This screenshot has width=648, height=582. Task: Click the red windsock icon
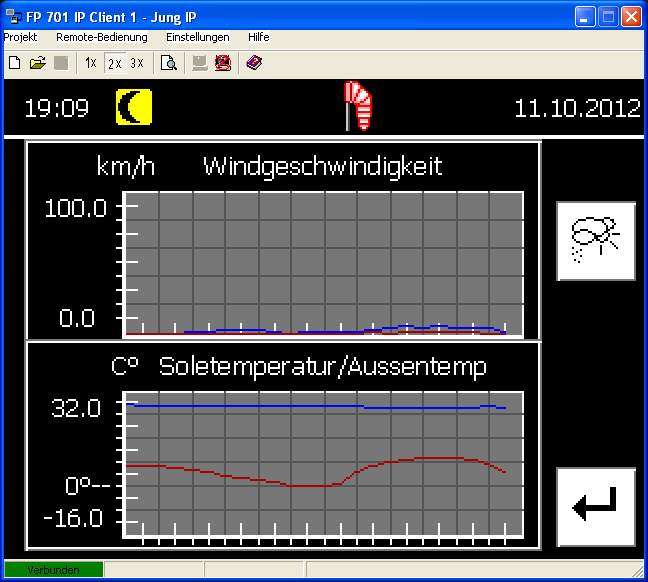click(358, 106)
